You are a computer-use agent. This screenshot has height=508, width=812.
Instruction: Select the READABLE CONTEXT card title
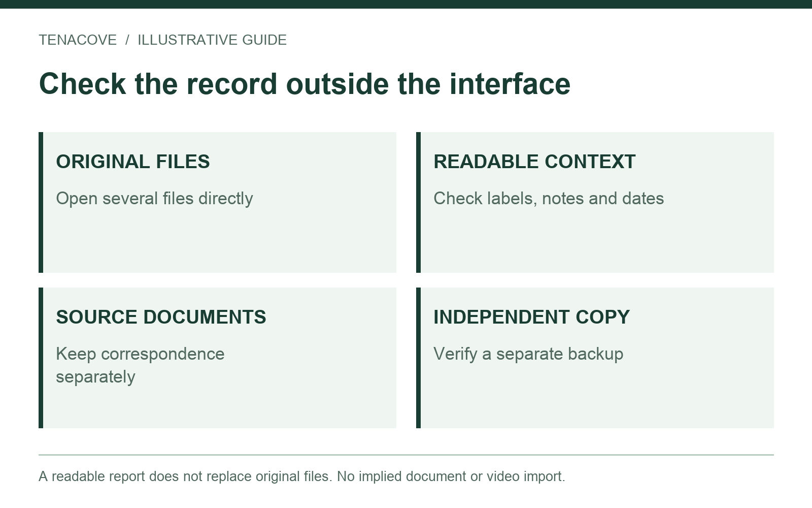[534, 162]
